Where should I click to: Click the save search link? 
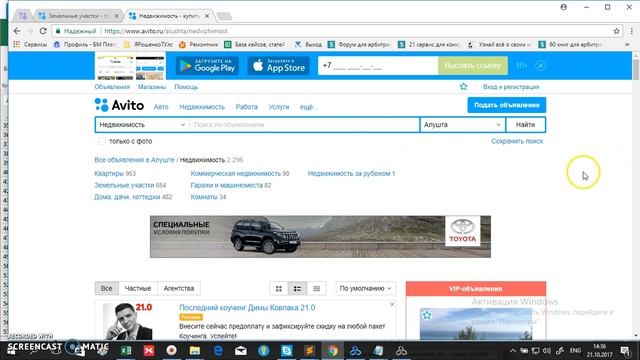517,141
